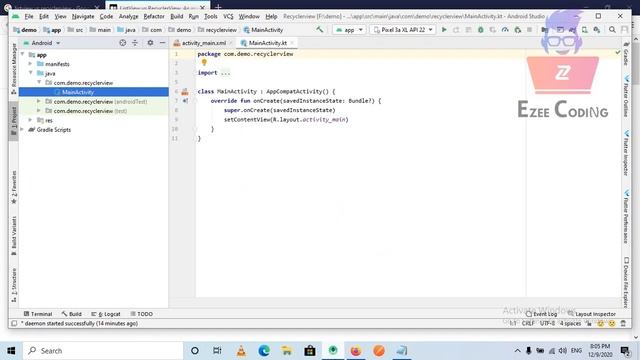Toggle the Flutter Inspector side panel

click(x=626, y=153)
